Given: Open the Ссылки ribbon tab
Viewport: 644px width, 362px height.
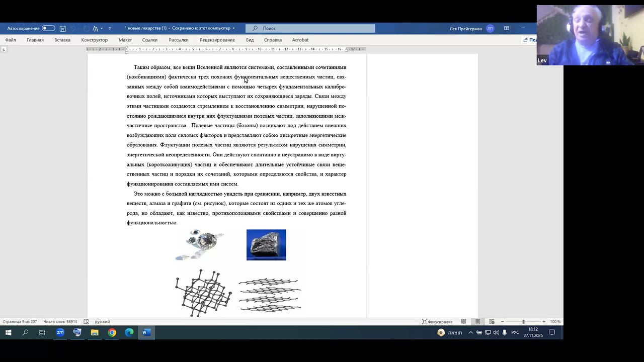Looking at the screenshot, I should click(150, 40).
